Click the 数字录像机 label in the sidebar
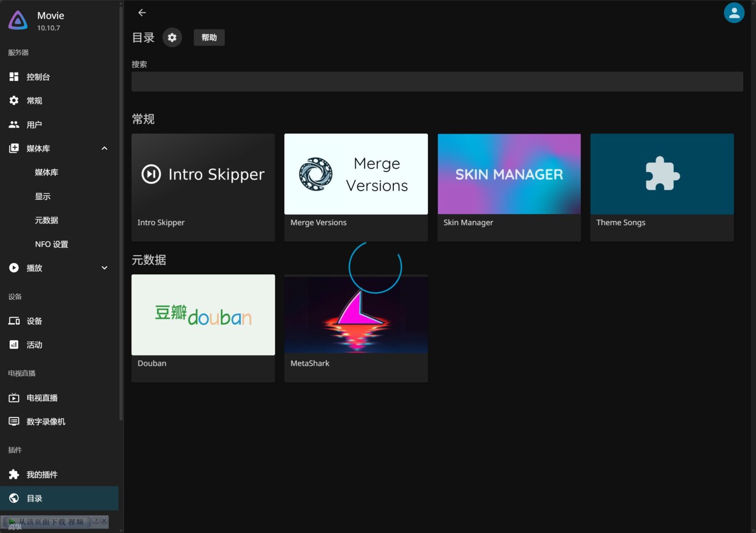756x533 pixels. point(46,421)
